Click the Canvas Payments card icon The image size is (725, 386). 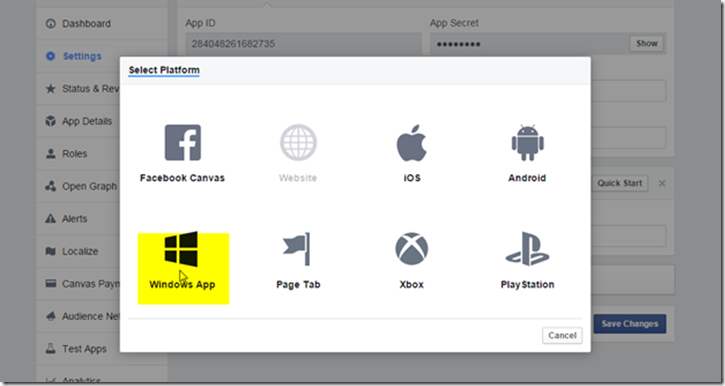tap(50, 283)
